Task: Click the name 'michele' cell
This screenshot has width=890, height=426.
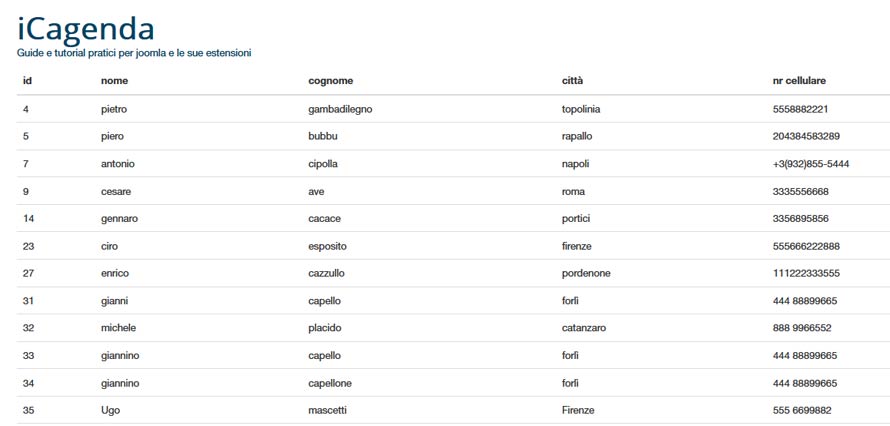Action: [x=118, y=328]
